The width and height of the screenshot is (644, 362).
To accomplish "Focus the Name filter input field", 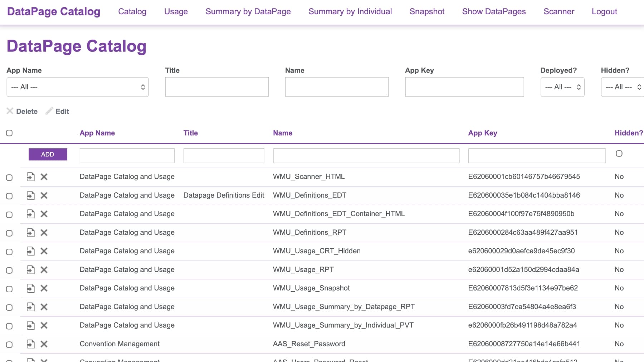I will click(x=337, y=87).
